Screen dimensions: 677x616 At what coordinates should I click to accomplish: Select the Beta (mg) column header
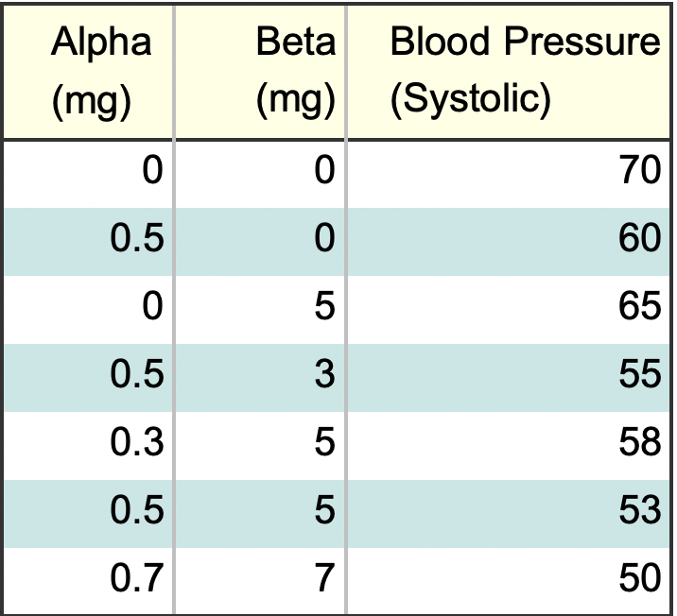(295, 71)
